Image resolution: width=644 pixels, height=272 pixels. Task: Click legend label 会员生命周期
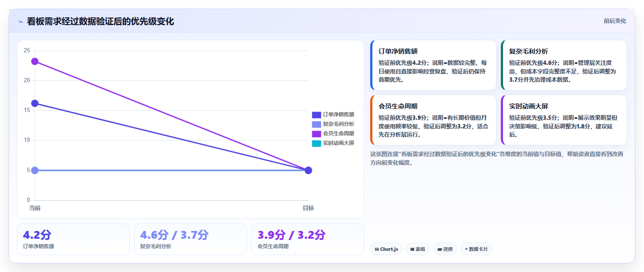[339, 134]
